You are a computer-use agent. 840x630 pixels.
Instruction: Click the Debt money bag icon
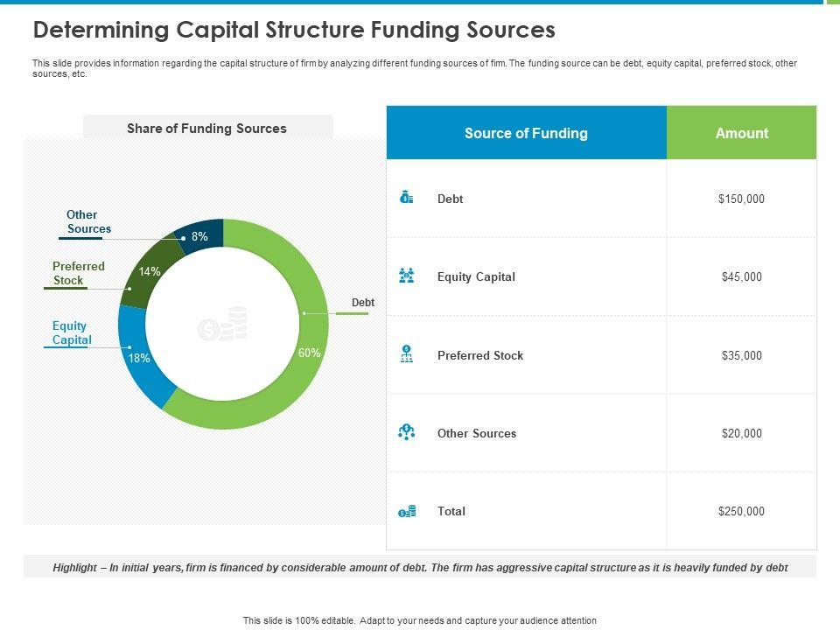tap(406, 198)
